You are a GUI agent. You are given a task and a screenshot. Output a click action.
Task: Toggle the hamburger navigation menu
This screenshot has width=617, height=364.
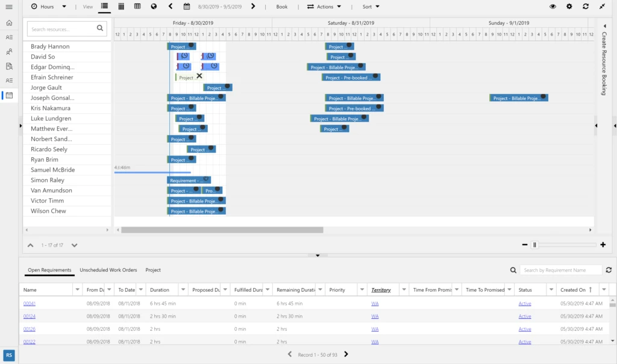tap(9, 7)
